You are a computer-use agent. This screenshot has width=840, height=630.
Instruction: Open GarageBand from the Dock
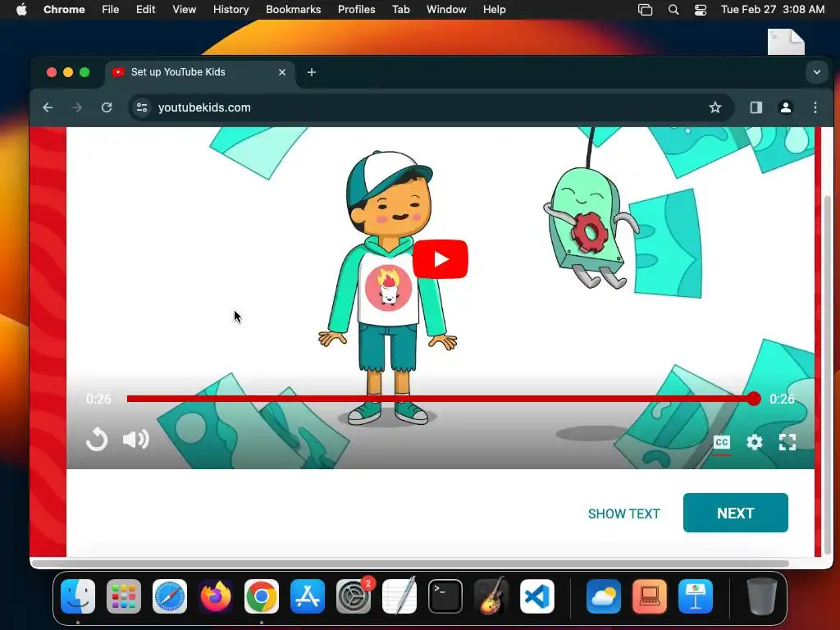pyautogui.click(x=491, y=596)
